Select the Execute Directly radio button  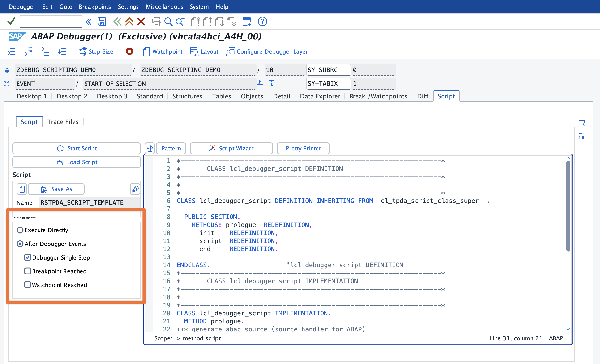[20, 230]
